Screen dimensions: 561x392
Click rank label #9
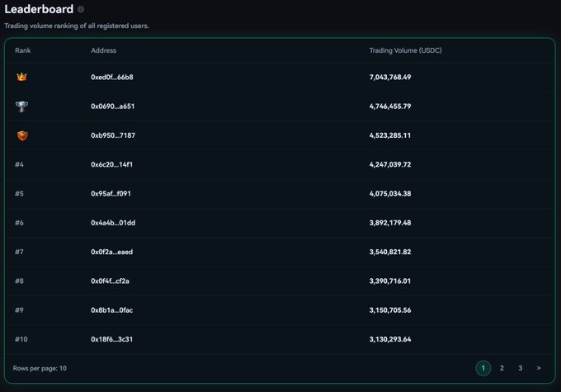pyautogui.click(x=19, y=310)
